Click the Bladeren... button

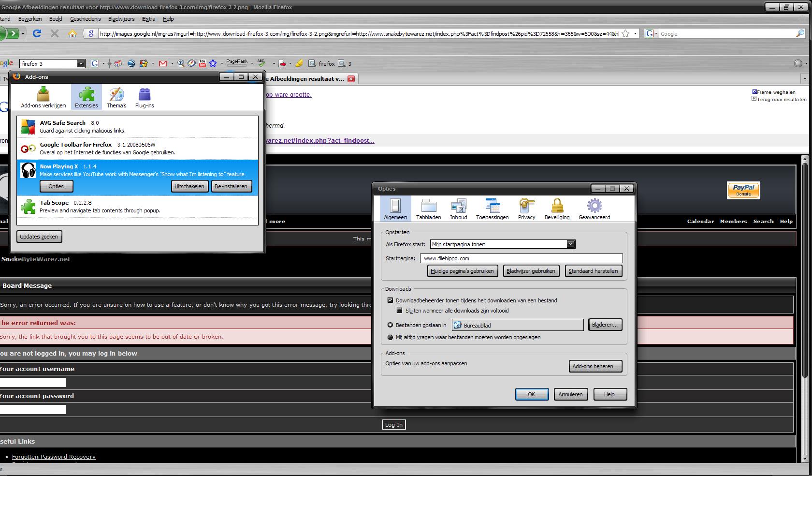605,325
